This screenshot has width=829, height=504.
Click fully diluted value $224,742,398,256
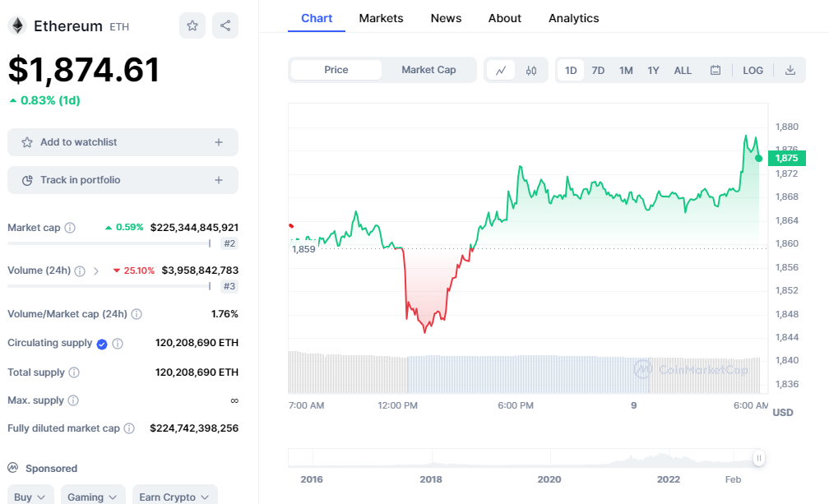pyautogui.click(x=194, y=428)
